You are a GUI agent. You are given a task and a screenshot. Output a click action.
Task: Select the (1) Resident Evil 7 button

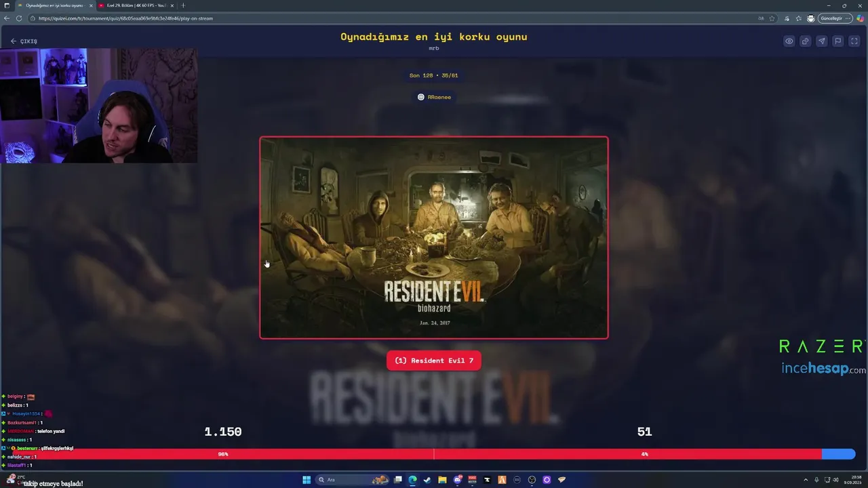tap(434, 361)
